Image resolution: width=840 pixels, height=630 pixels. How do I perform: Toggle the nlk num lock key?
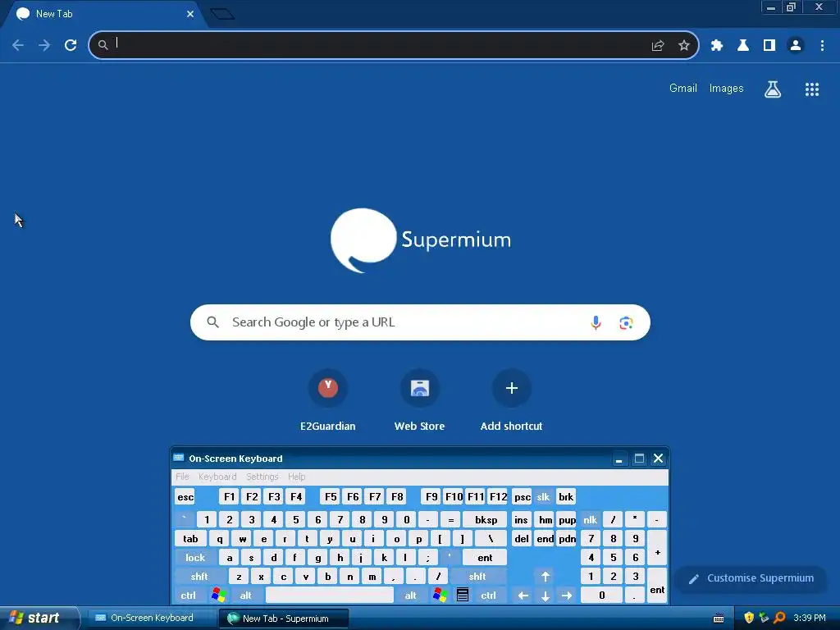pyautogui.click(x=590, y=519)
